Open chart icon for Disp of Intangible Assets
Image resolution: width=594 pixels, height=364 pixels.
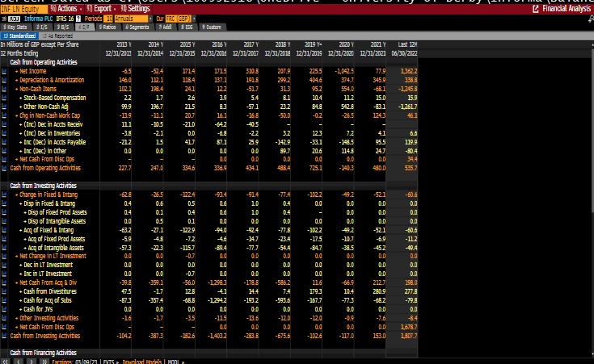coord(4,221)
